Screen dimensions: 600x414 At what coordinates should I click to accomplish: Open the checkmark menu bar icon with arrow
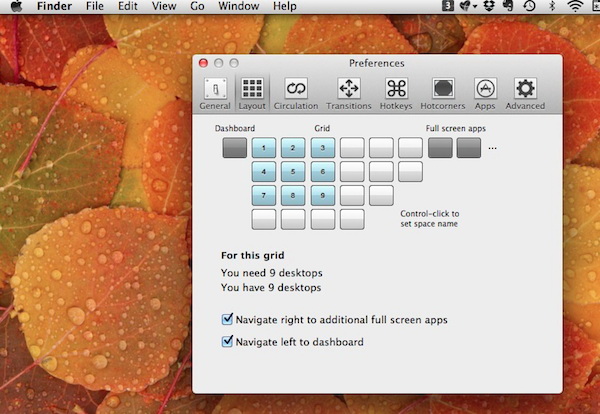[x=468, y=6]
